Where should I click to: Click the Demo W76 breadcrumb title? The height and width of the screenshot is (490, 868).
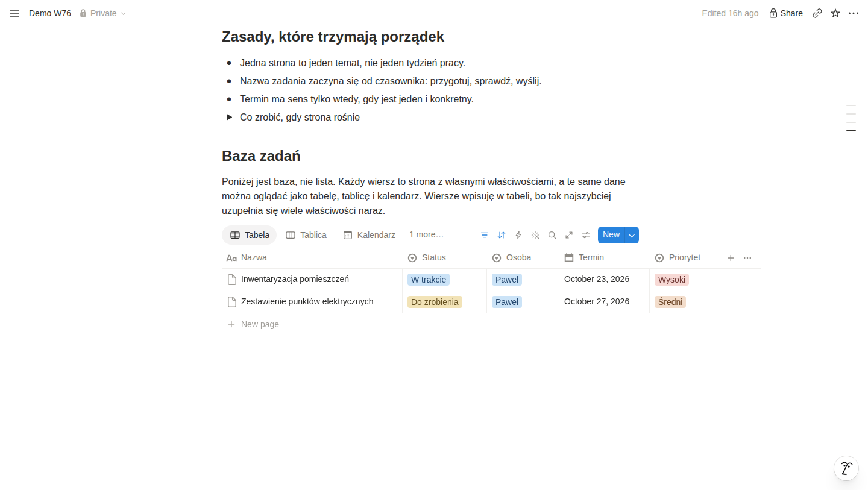(50, 13)
